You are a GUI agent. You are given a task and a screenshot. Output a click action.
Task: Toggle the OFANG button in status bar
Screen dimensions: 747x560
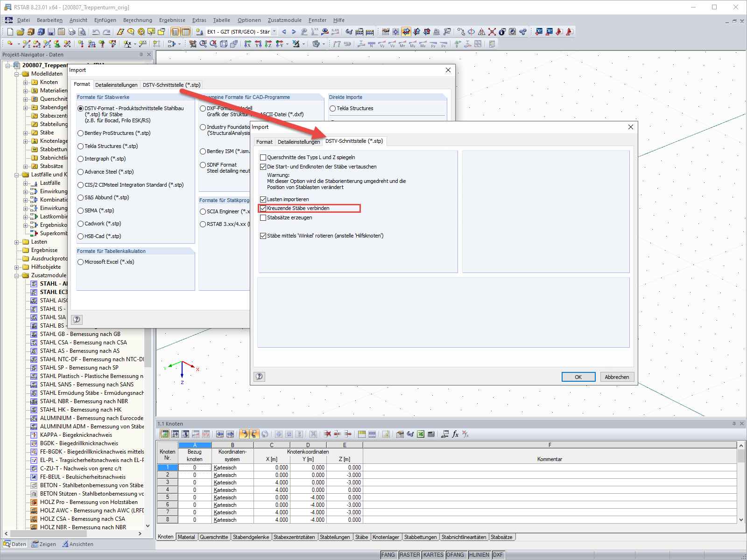tap(455, 555)
